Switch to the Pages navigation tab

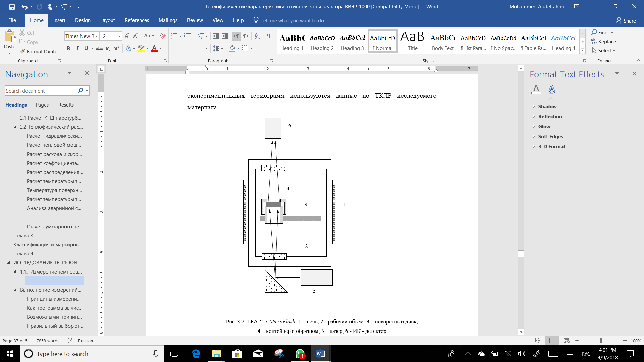tap(42, 105)
